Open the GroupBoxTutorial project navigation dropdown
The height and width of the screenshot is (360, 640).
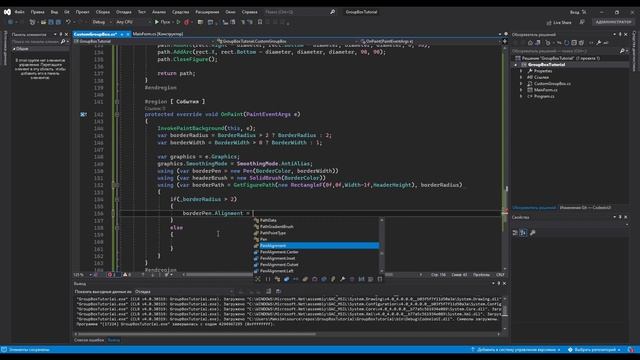(145, 41)
